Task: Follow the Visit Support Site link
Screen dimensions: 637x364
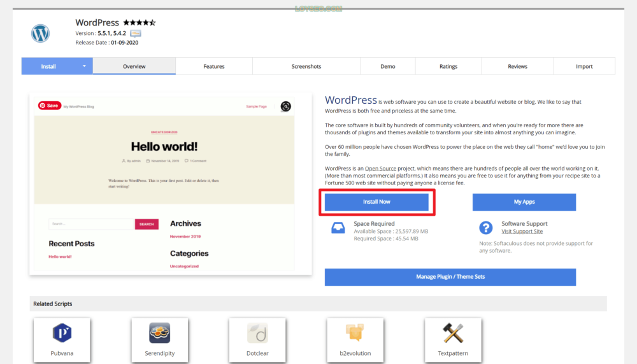Action: pyautogui.click(x=522, y=231)
